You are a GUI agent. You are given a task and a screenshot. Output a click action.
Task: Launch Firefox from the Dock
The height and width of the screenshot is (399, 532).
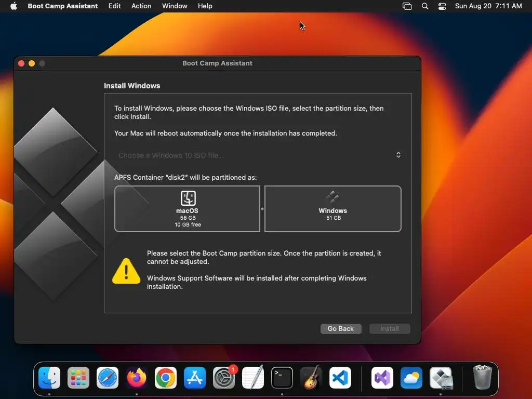(x=137, y=378)
